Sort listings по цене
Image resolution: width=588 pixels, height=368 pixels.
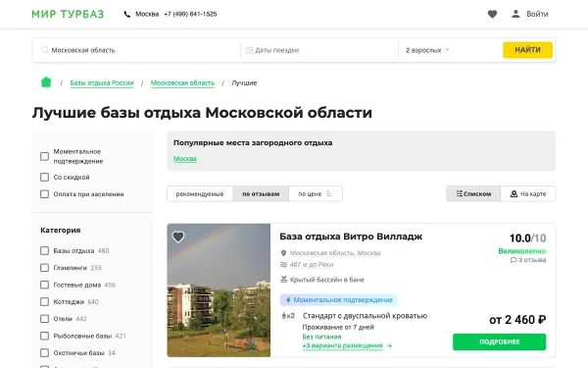tap(316, 193)
